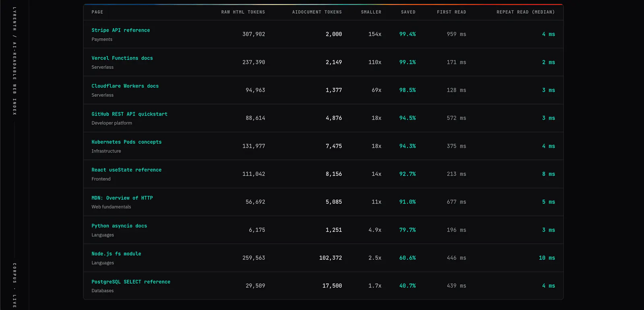This screenshot has height=310, width=644.
Task: Click the Databases category label
Action: click(103, 291)
